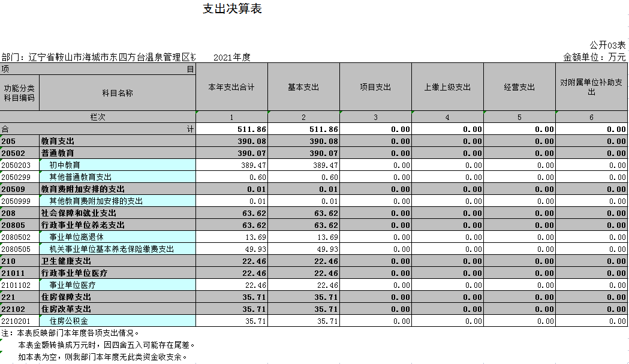Click the 合计 row label
This screenshot has height=364, width=629.
point(98,129)
